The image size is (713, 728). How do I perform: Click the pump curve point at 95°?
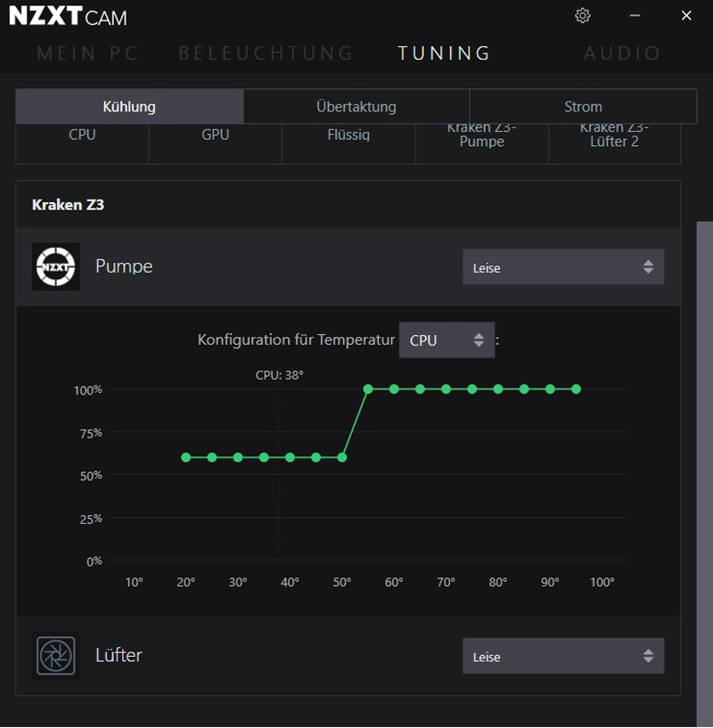(x=576, y=389)
